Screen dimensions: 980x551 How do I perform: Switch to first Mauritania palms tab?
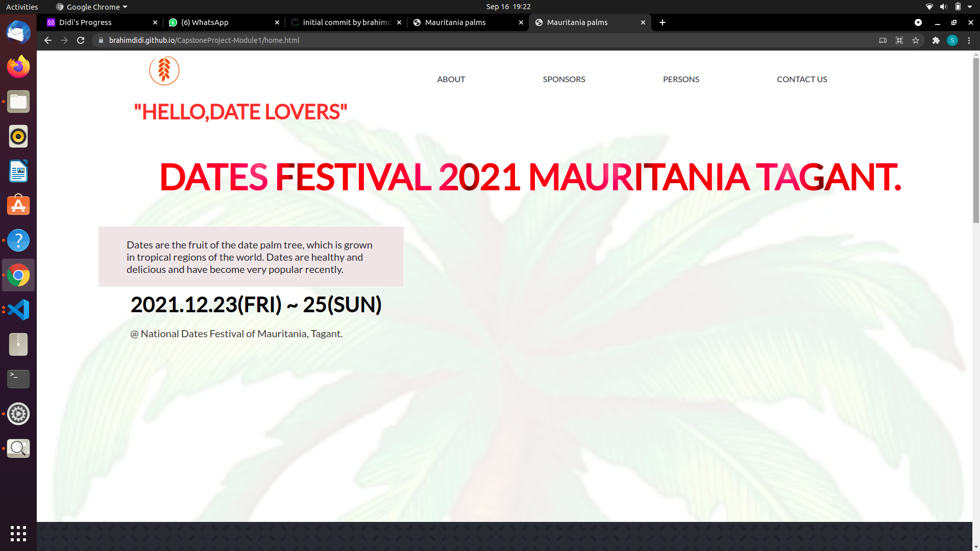click(x=468, y=22)
